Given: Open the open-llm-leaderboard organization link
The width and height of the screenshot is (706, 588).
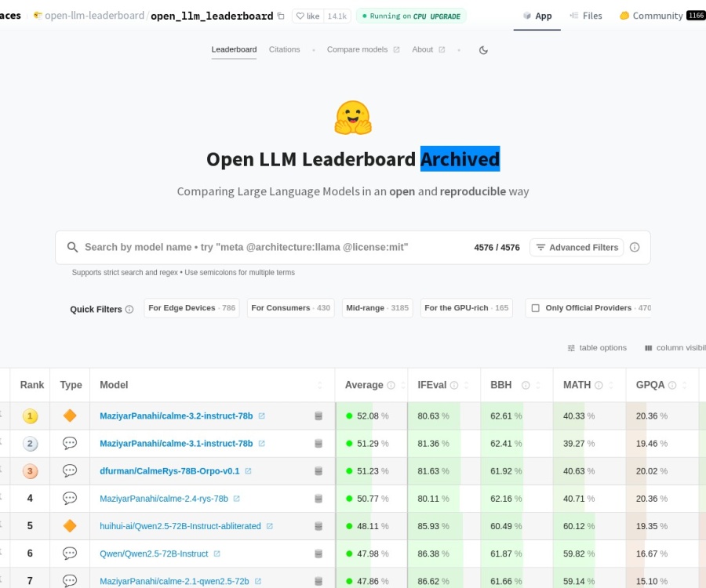Looking at the screenshot, I should tap(94, 16).
